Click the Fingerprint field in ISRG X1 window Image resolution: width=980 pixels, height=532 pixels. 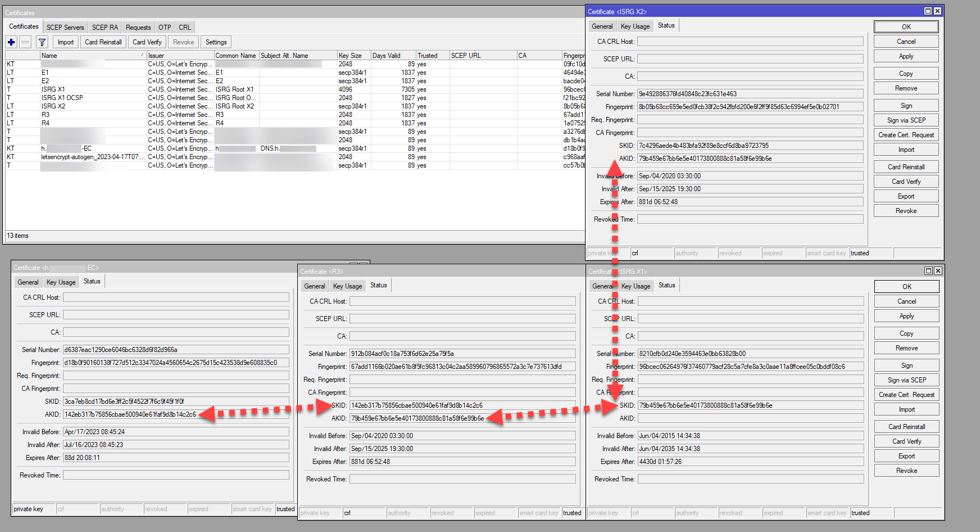coord(751,367)
